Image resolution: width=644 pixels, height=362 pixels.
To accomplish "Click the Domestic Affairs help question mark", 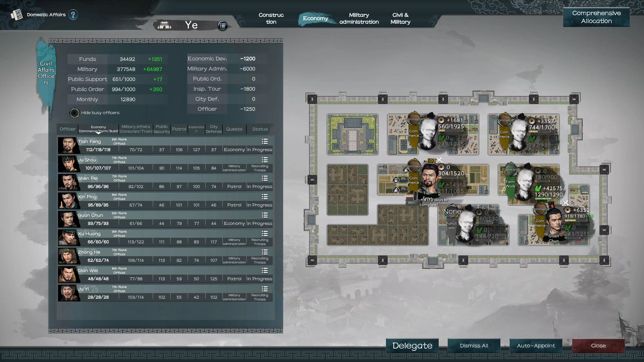I will 73,15.
